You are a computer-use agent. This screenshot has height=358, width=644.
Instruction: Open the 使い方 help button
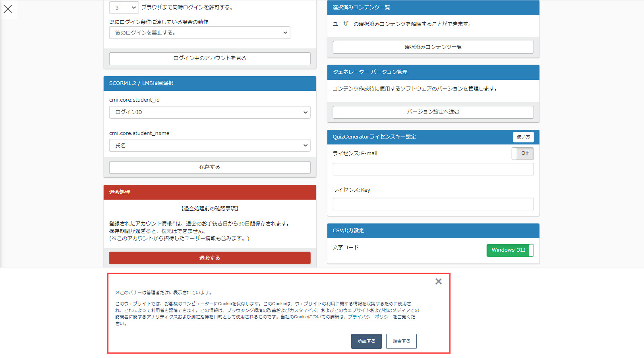523,137
